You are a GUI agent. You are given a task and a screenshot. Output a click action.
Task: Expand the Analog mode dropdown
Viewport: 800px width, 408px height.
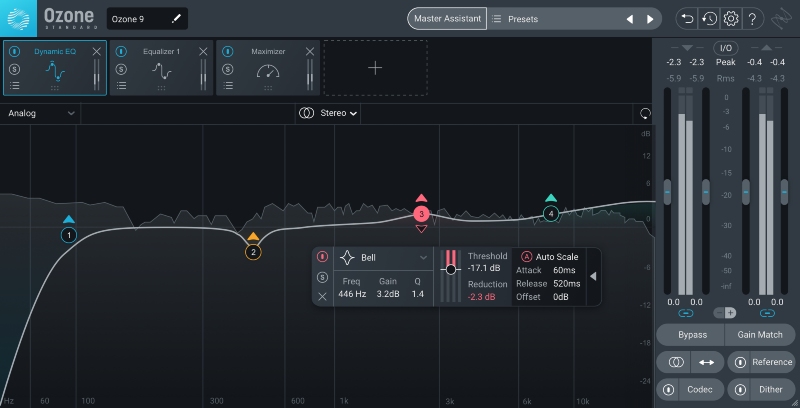tap(40, 113)
